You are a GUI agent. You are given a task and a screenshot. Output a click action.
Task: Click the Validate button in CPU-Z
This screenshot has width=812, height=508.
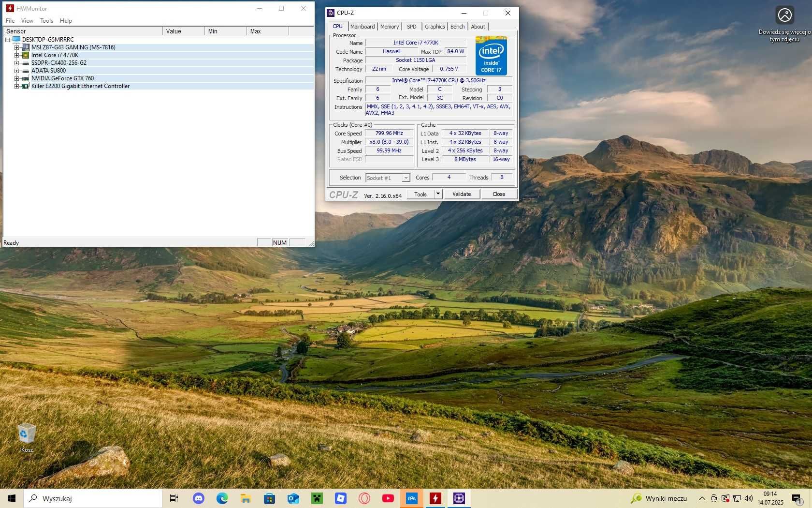[462, 194]
